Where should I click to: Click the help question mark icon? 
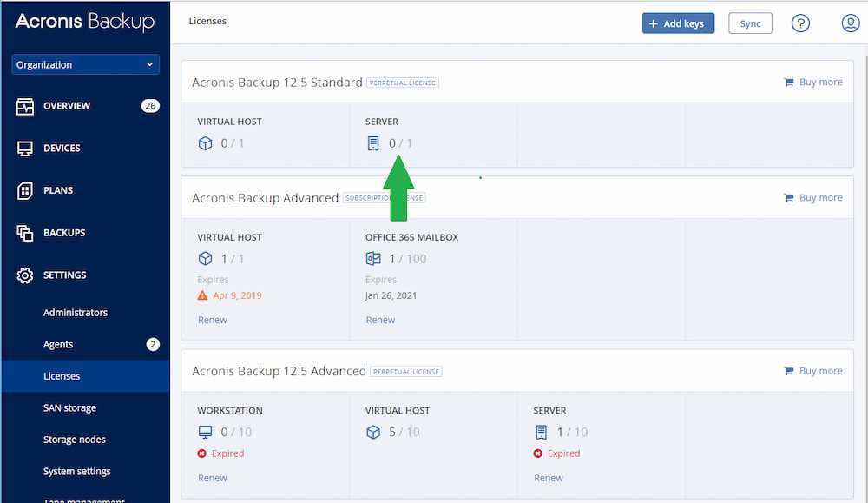(x=800, y=23)
